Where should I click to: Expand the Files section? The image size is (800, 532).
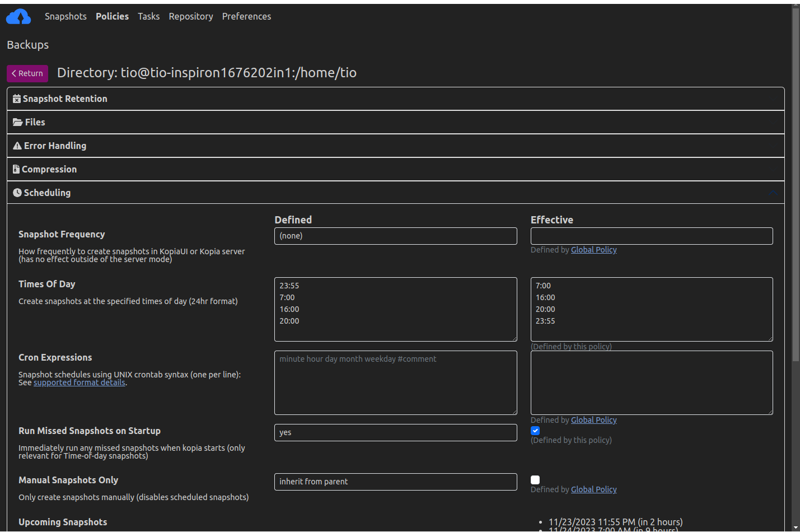[x=396, y=122]
